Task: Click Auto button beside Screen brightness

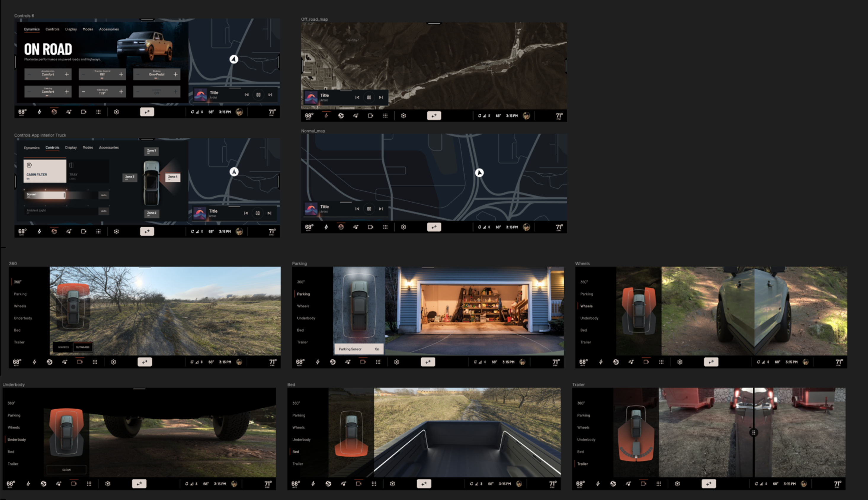Action: pyautogui.click(x=104, y=195)
